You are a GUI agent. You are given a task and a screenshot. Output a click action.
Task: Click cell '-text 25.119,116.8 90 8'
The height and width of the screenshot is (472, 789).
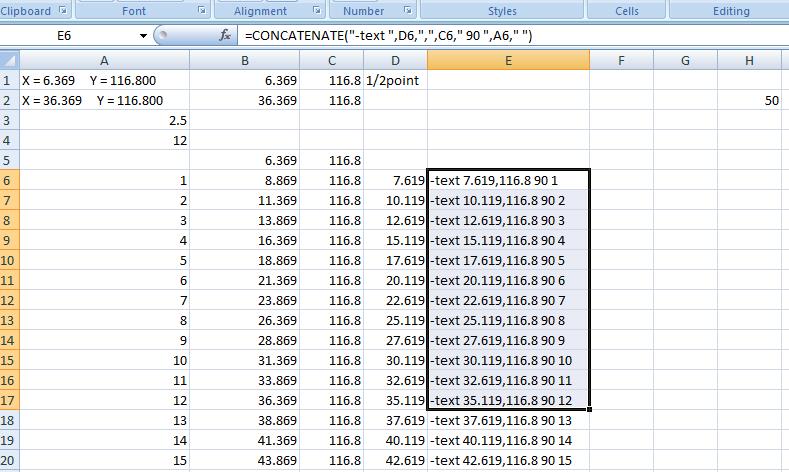click(508, 320)
